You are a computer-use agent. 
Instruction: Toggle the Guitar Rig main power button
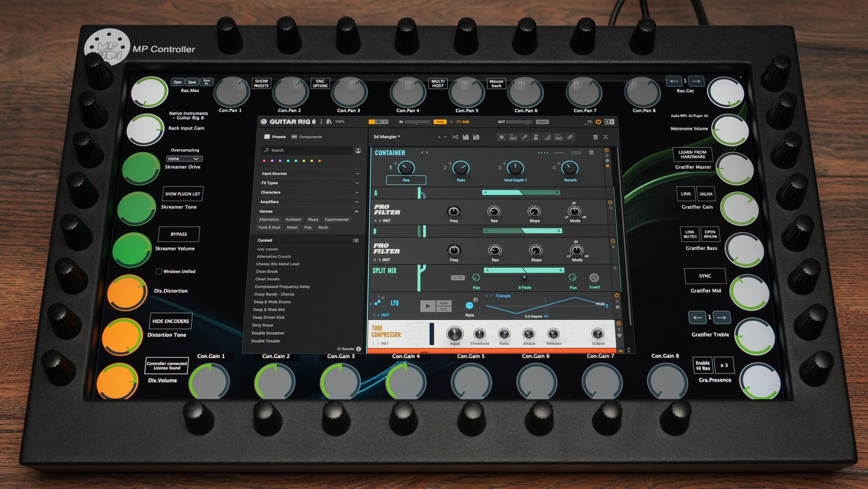[x=598, y=122]
